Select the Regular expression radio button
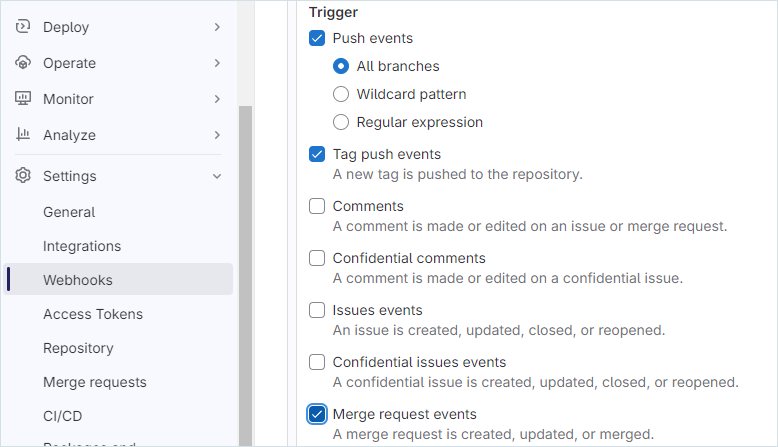This screenshot has height=447, width=778. click(x=341, y=122)
